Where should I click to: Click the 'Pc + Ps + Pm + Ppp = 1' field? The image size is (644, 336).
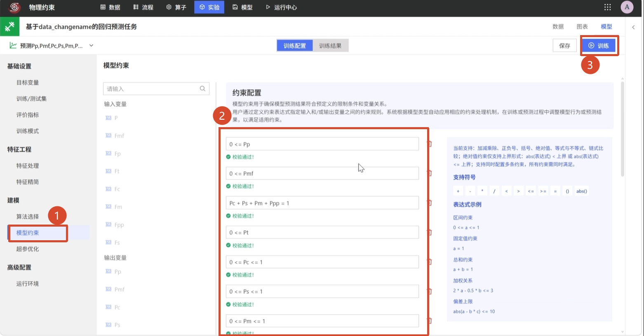(322, 203)
